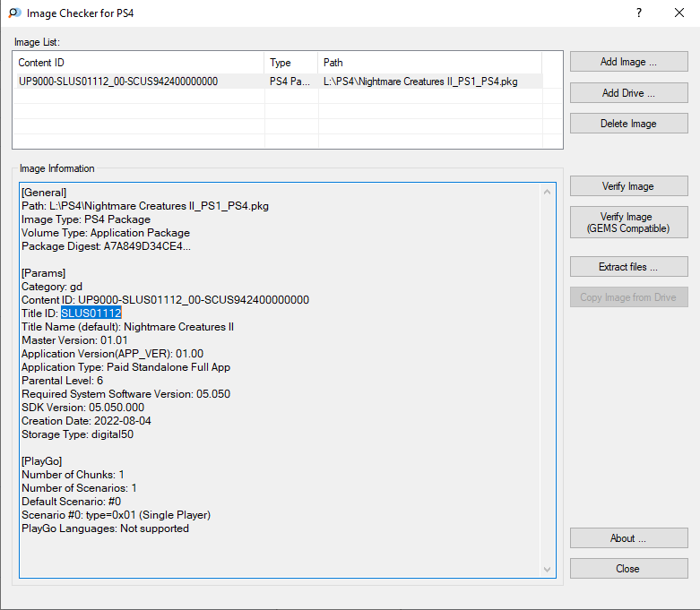Click the Default Scenario: #0 line
Image resolution: width=700 pixels, height=610 pixels.
pos(72,502)
